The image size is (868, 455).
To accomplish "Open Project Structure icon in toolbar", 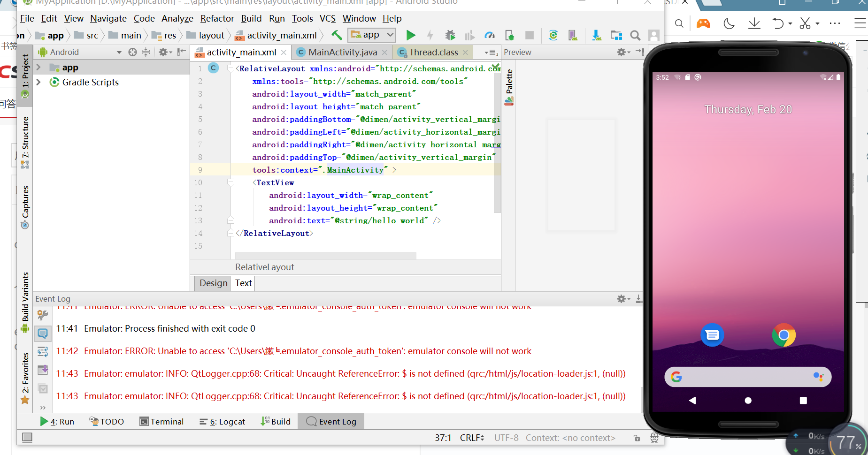I will (616, 35).
